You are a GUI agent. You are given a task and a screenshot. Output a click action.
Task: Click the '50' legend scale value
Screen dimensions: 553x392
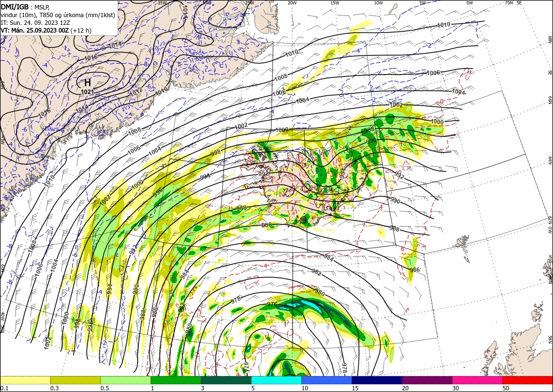pyautogui.click(x=507, y=388)
